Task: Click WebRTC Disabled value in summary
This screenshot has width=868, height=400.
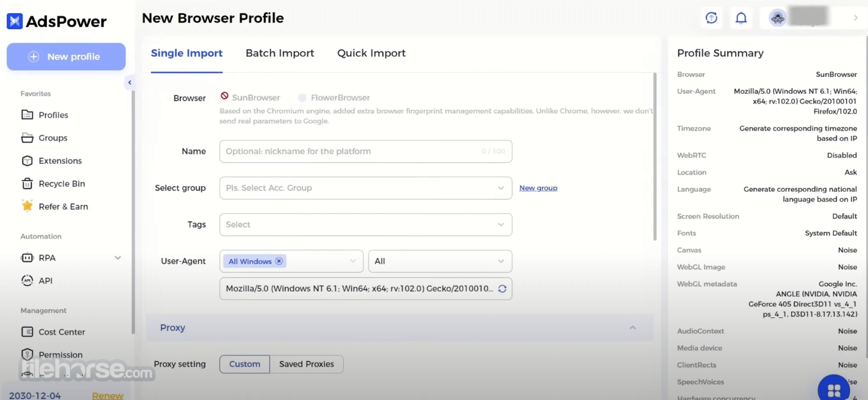Action: pyautogui.click(x=842, y=155)
